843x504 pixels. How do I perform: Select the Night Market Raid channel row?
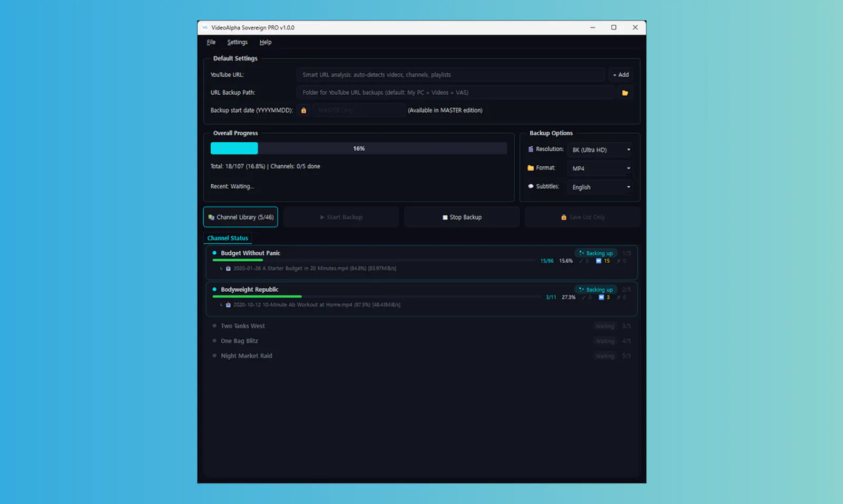click(x=421, y=355)
